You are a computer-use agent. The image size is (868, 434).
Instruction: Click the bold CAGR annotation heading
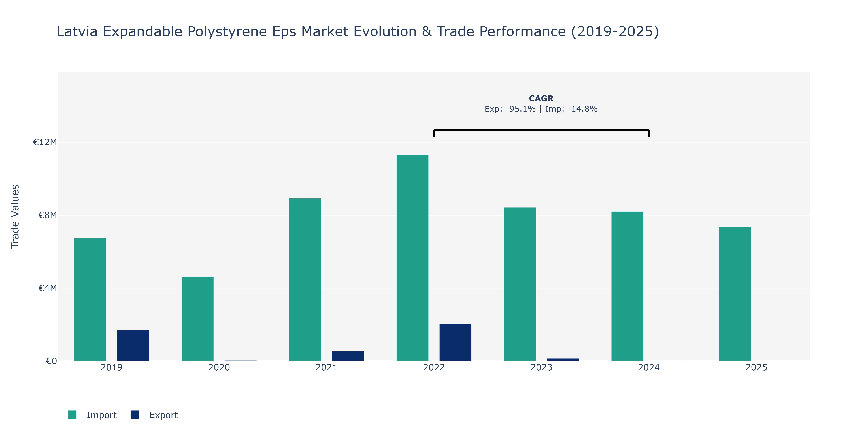[541, 98]
